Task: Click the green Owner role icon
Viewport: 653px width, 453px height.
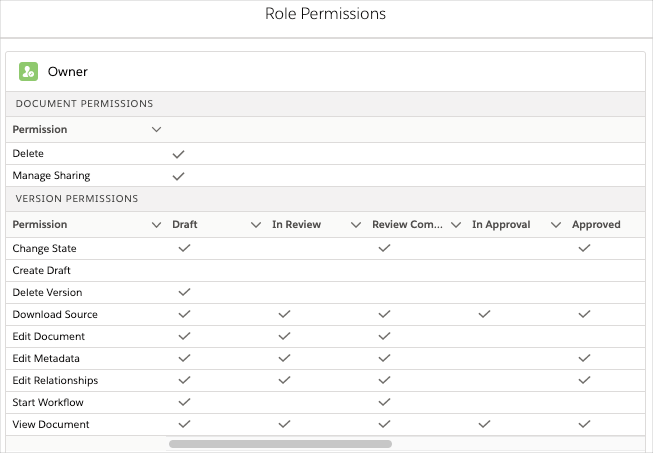Action: coord(28,71)
